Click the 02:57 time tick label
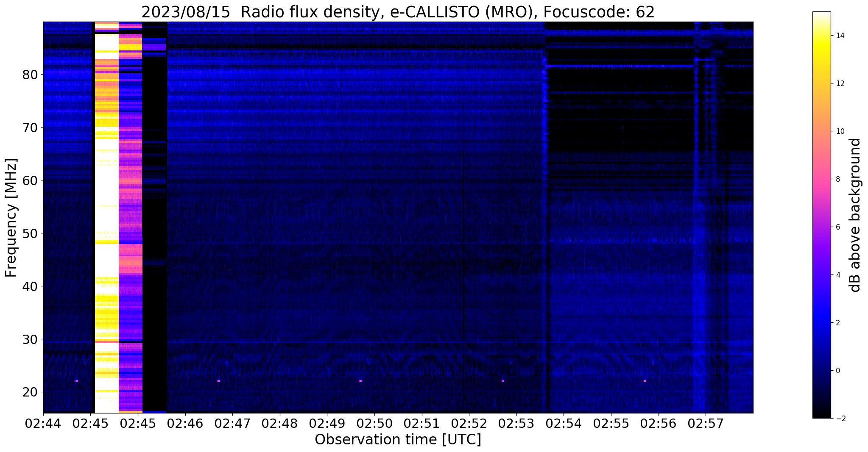This screenshot has height=452, width=868. (x=706, y=423)
